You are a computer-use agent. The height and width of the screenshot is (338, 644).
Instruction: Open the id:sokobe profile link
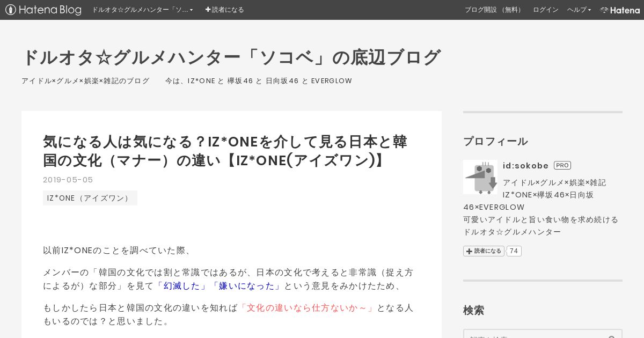526,165
